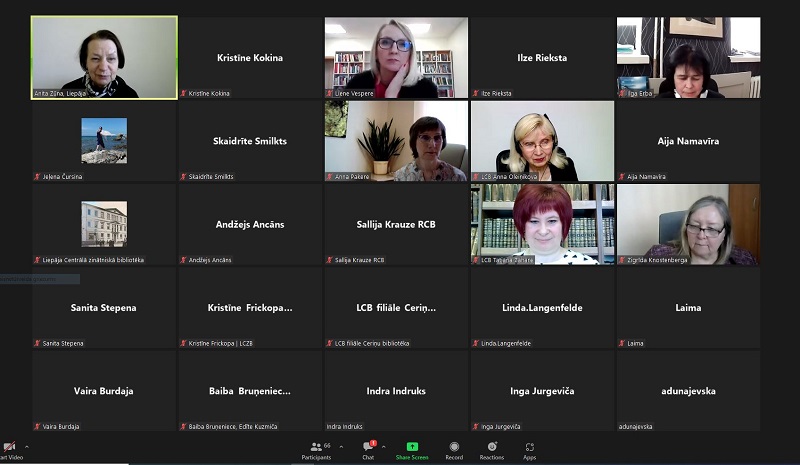The width and height of the screenshot is (800, 465).
Task: Click muted mic icon beside Liepāja Centrālā zinātniskā bibliotēka
Action: 37,260
